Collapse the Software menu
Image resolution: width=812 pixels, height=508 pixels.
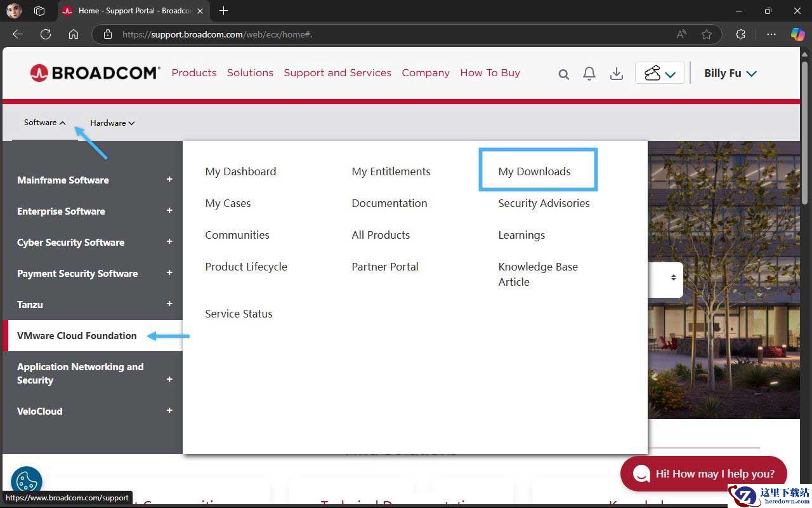click(x=44, y=123)
